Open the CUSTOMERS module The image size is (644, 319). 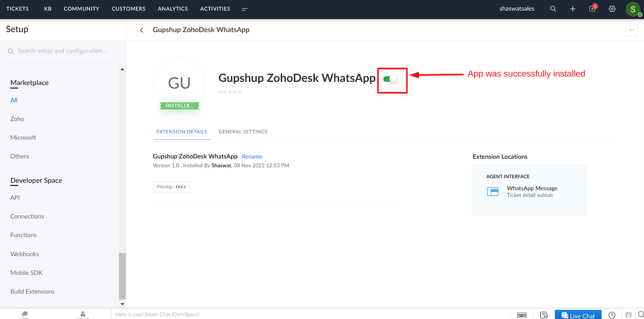[x=128, y=8]
